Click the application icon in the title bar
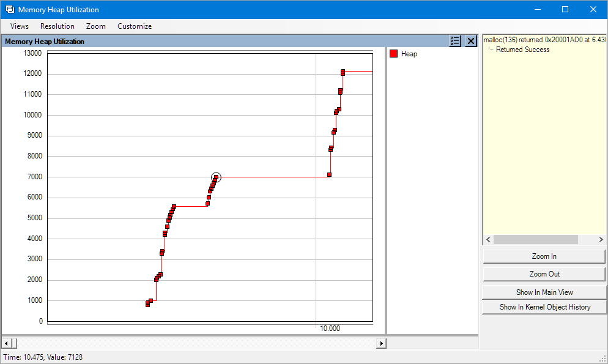 click(x=10, y=10)
